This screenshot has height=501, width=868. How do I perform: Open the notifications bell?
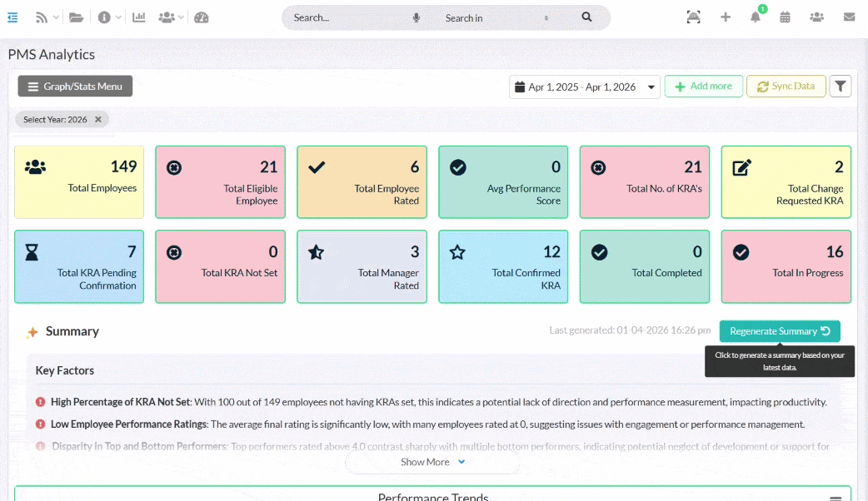pos(755,17)
